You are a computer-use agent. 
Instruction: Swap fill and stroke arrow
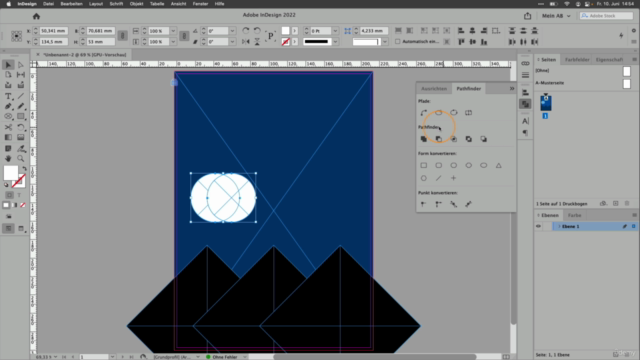pos(24,168)
